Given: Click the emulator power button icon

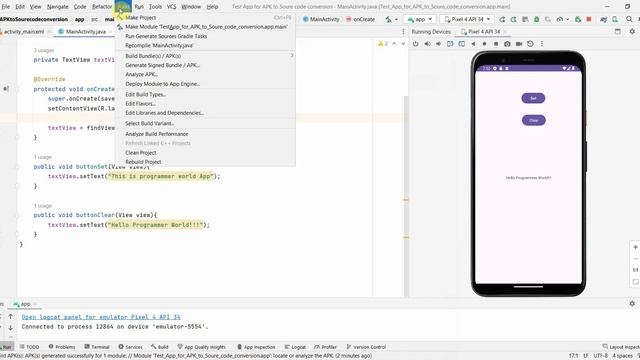Looking at the screenshot, I should (416, 44).
